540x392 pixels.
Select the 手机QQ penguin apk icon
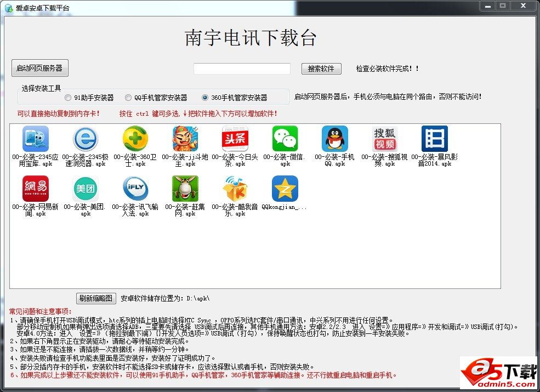[334, 139]
